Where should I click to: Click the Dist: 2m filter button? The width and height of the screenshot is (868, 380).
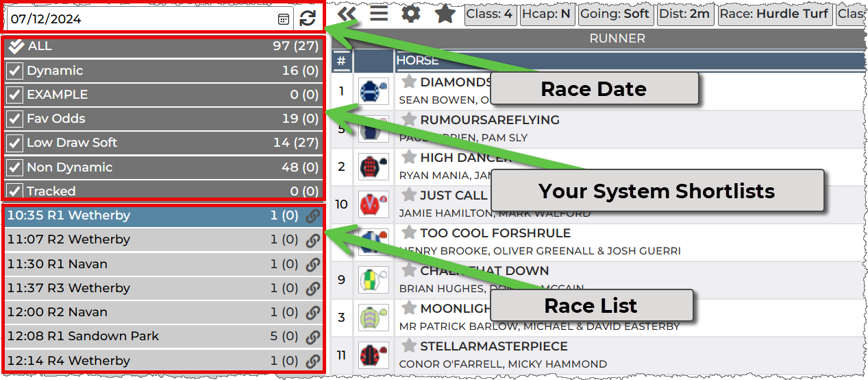tap(685, 14)
